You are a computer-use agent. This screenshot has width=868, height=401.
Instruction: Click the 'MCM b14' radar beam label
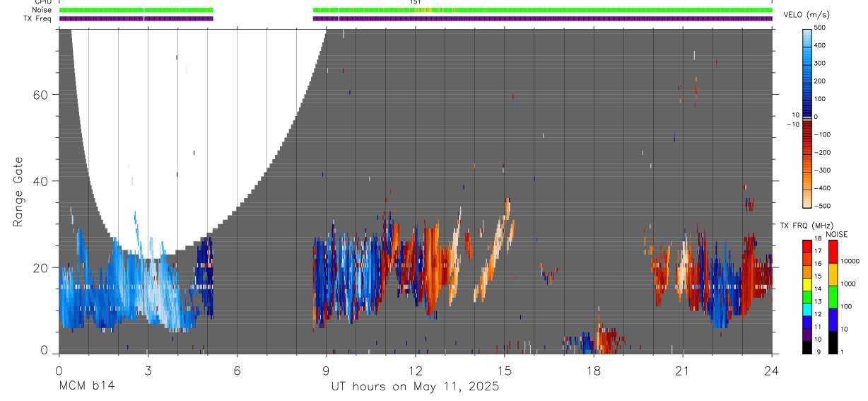click(x=86, y=386)
